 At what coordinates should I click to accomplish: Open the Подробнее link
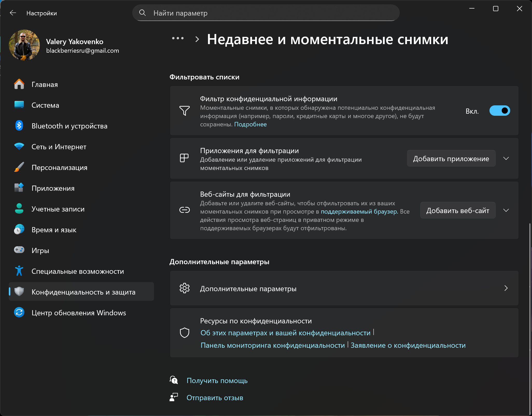pyautogui.click(x=250, y=124)
